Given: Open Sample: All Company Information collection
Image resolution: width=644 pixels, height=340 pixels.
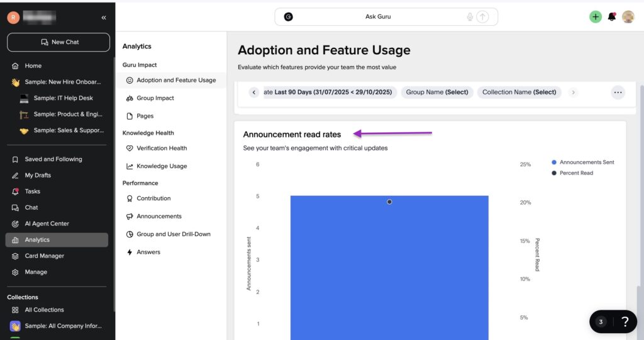Looking at the screenshot, I should pos(64,326).
